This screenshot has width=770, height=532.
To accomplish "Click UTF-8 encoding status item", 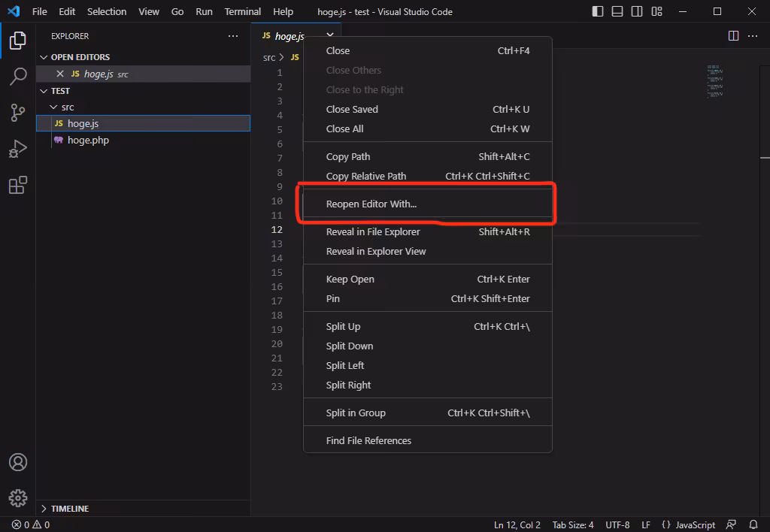I will [617, 524].
